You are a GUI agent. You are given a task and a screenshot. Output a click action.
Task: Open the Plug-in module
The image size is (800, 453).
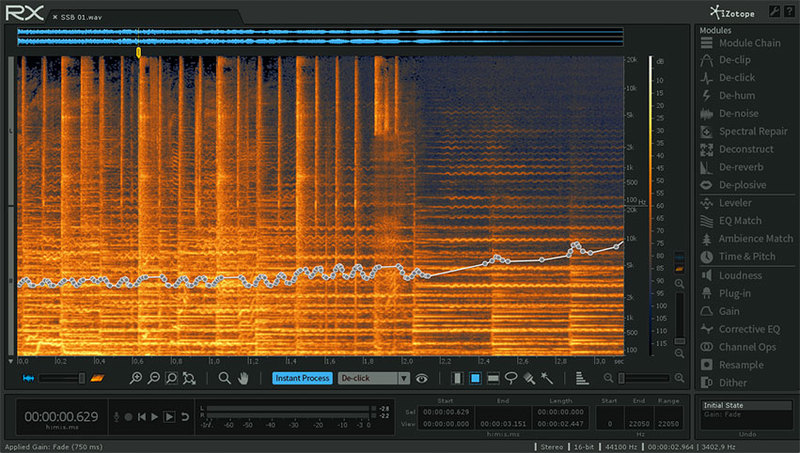coord(726,293)
